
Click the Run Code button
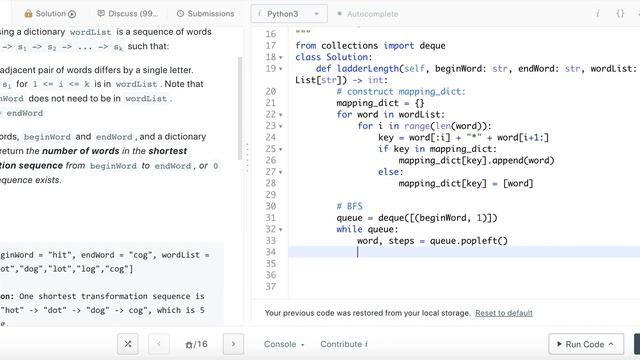586,344
